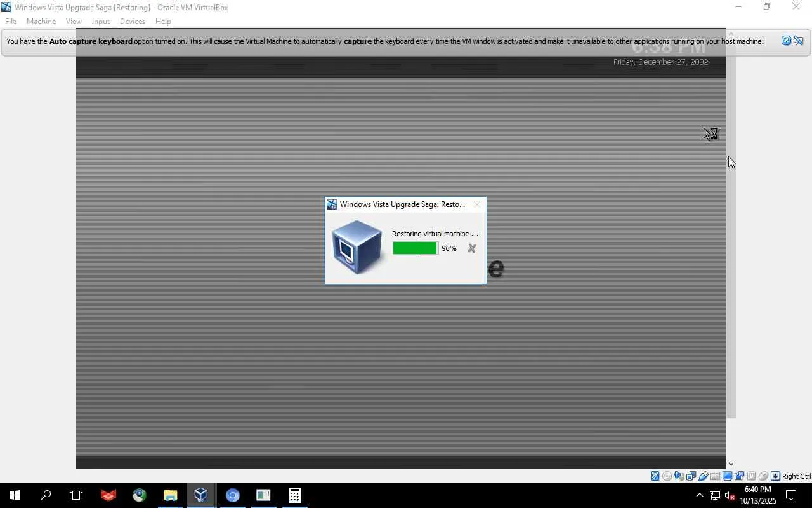
Task: Open the View menu
Action: point(74,21)
